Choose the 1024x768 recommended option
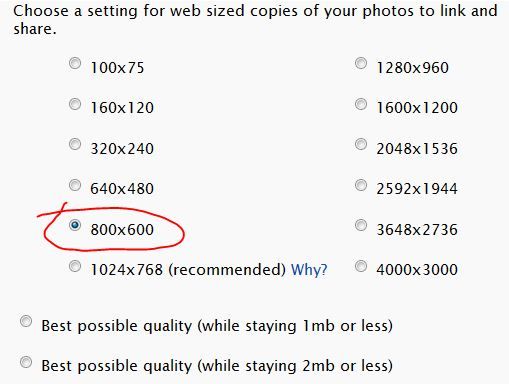 point(75,266)
